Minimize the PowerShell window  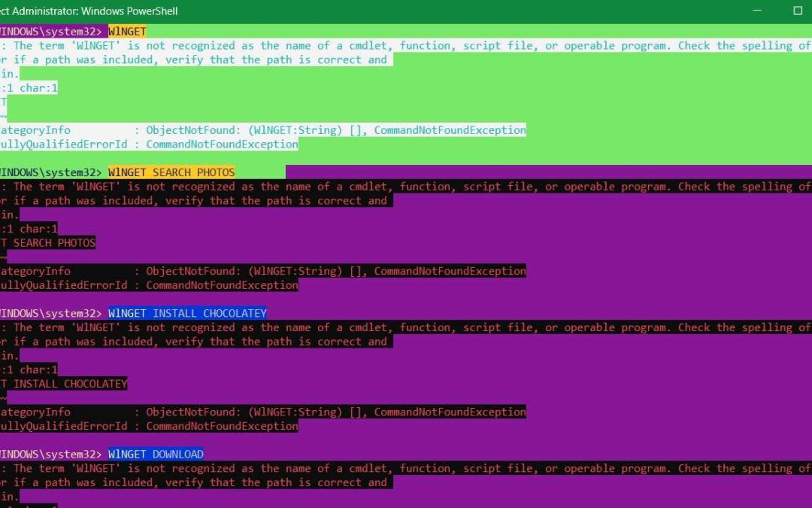point(758,11)
